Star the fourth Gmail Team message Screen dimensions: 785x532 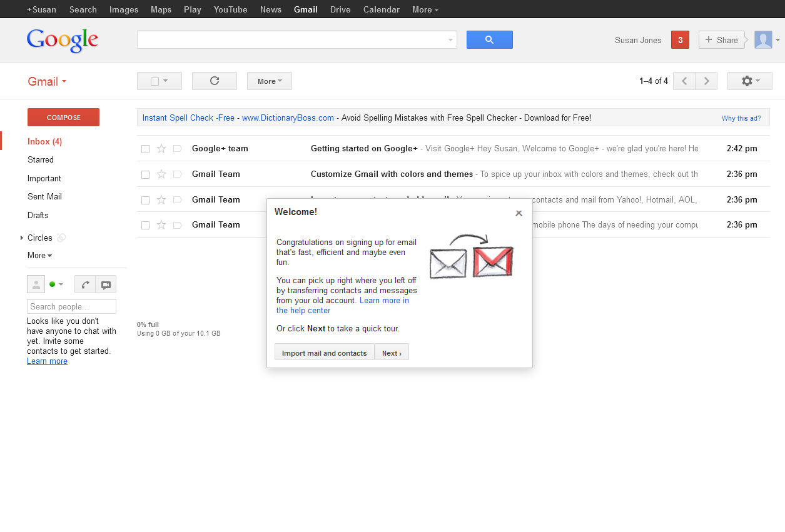(161, 225)
